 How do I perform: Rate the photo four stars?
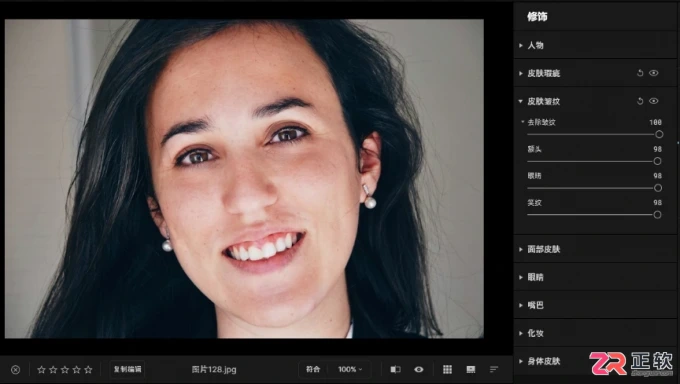pos(77,370)
